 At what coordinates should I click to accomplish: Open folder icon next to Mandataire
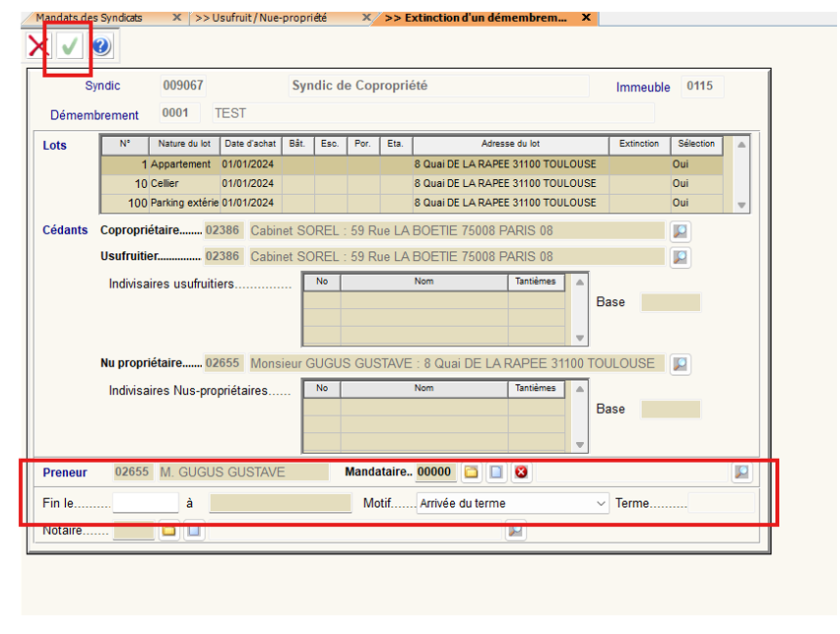(472, 473)
